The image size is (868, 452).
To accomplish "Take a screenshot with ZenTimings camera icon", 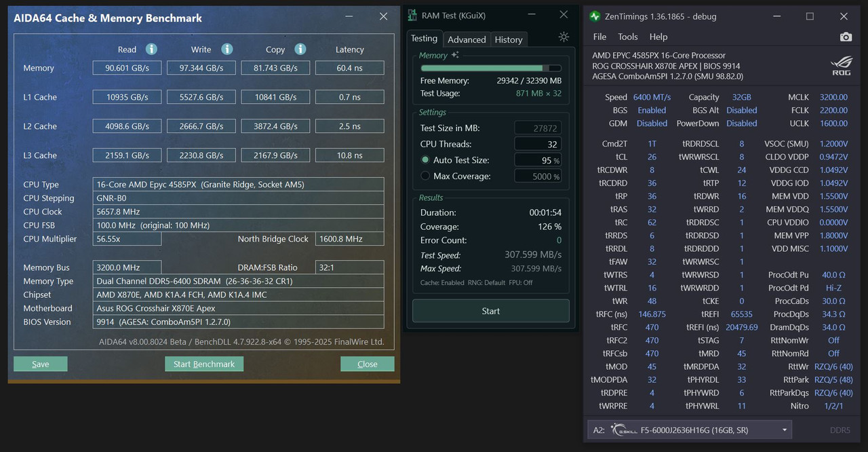I will [846, 37].
